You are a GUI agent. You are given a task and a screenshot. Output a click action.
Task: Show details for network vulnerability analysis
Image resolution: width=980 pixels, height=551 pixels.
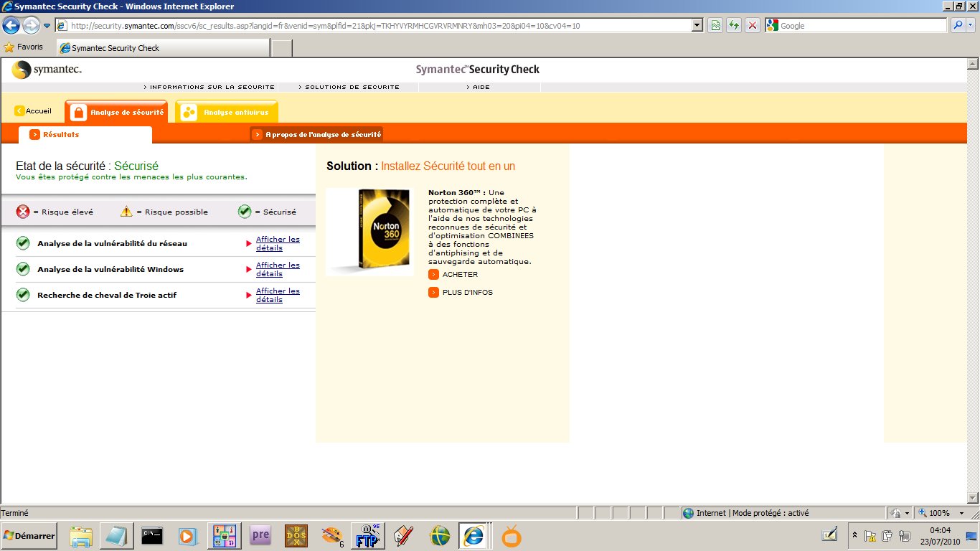pyautogui.click(x=278, y=243)
